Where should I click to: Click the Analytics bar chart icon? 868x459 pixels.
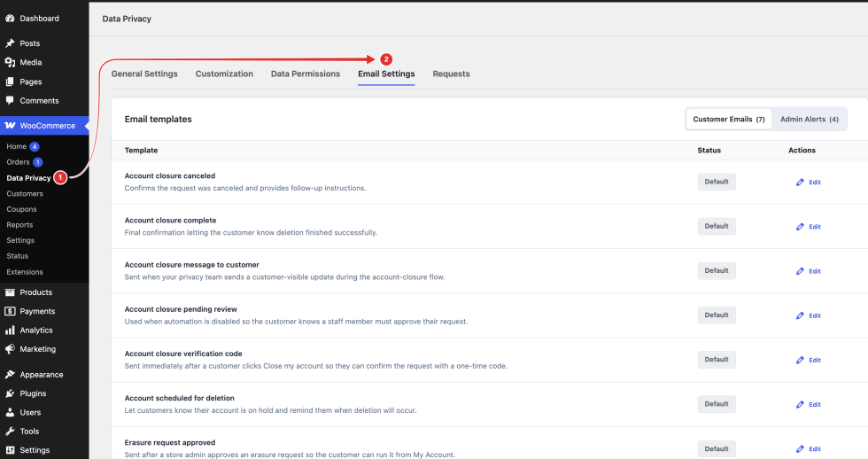pos(10,330)
